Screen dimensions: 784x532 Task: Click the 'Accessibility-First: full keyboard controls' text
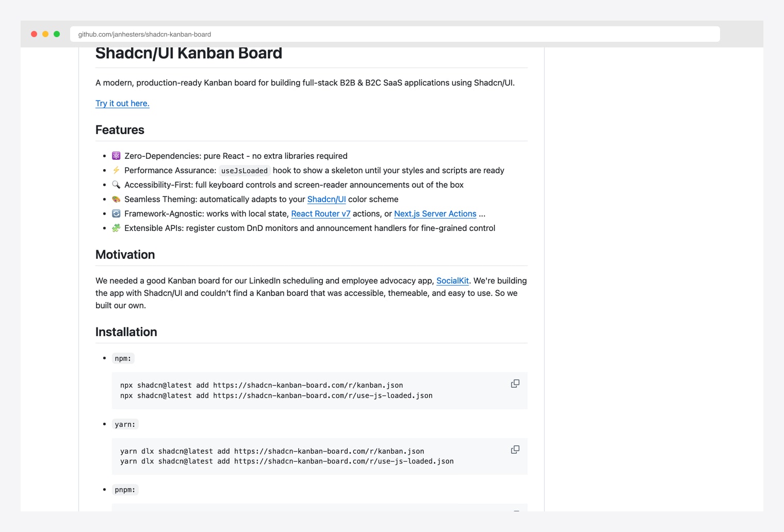[294, 185]
